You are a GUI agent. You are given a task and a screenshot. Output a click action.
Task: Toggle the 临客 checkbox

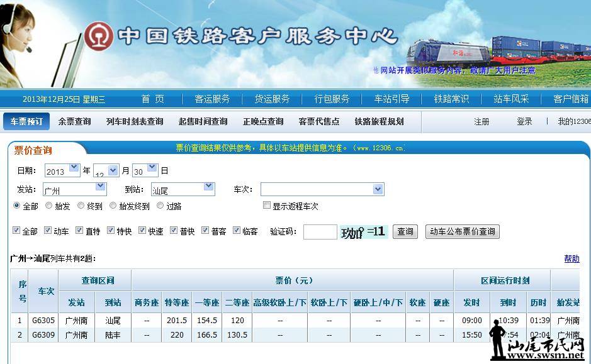[237, 230]
